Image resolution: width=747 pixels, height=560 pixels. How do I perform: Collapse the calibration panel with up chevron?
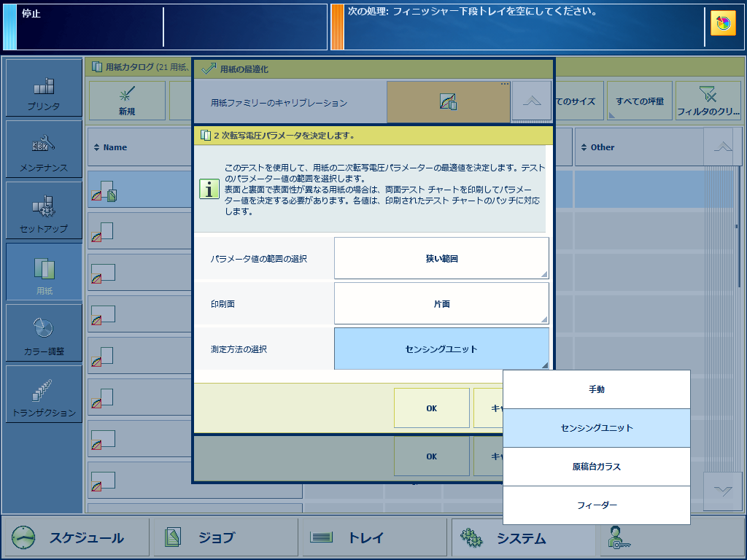coord(532,101)
